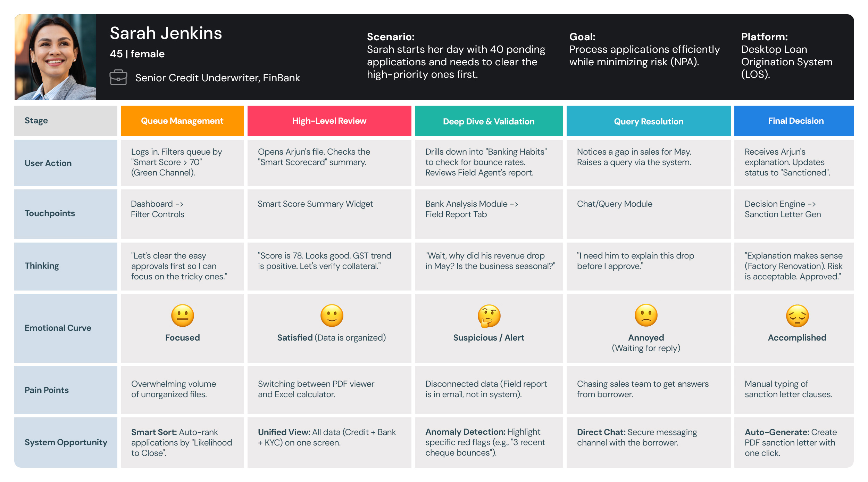Click the Emotional Curve row label
Image resolution: width=868 pixels, height=482 pixels.
[x=58, y=328]
